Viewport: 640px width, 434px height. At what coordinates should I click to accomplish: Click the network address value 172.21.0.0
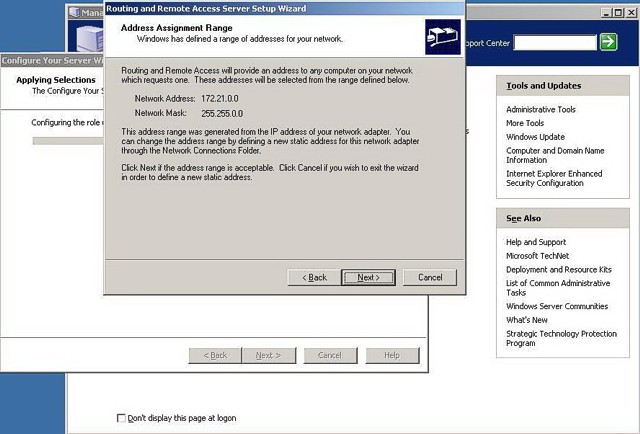pyautogui.click(x=220, y=98)
